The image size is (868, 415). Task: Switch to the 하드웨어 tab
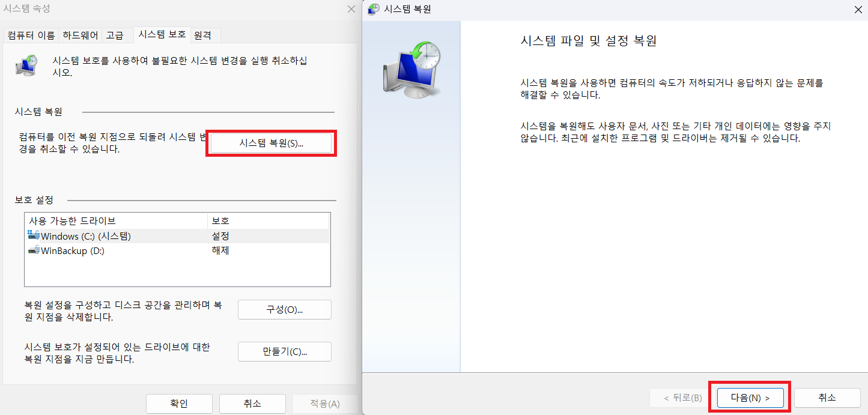click(80, 35)
